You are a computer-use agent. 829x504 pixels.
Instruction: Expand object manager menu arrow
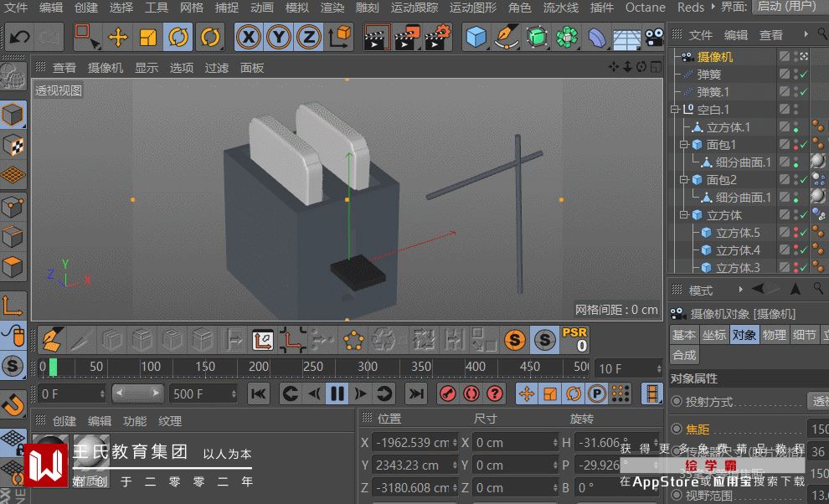click(x=806, y=34)
